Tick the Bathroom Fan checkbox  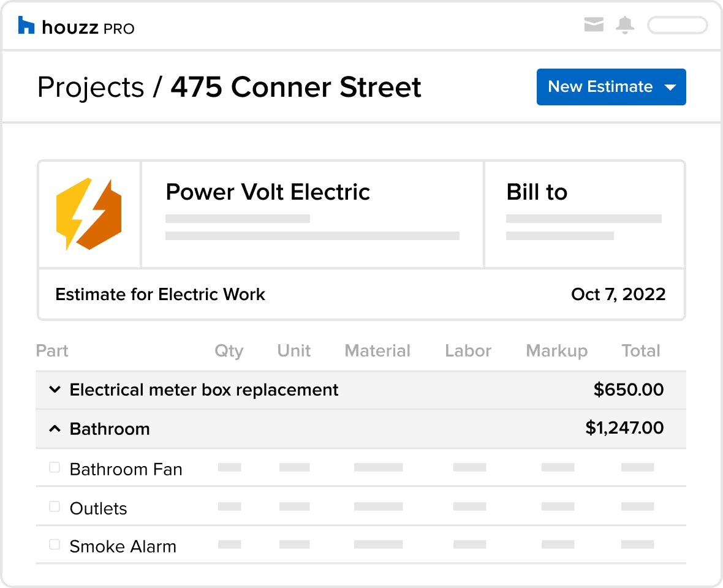[55, 467]
